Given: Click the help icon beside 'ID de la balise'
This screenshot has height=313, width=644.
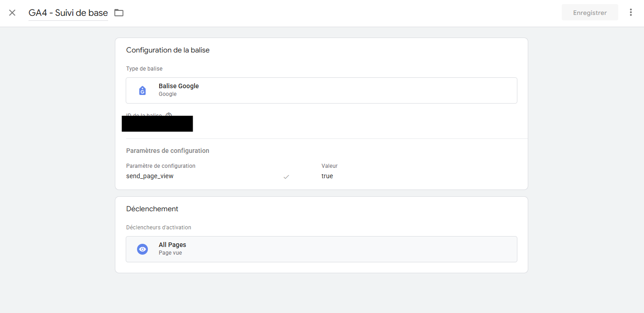Looking at the screenshot, I should 168,115.
